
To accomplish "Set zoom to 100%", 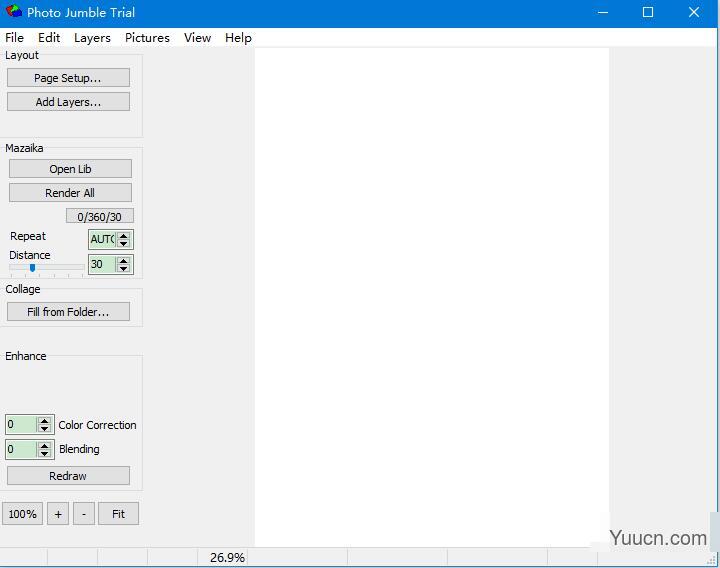I will (x=22, y=513).
